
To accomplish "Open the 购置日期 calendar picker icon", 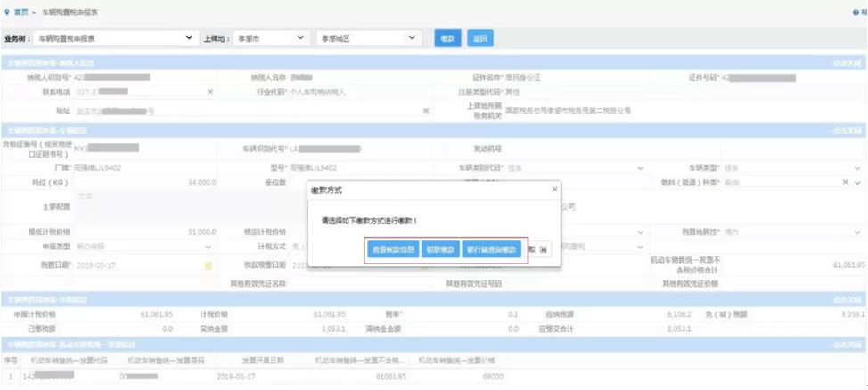I will (x=209, y=265).
